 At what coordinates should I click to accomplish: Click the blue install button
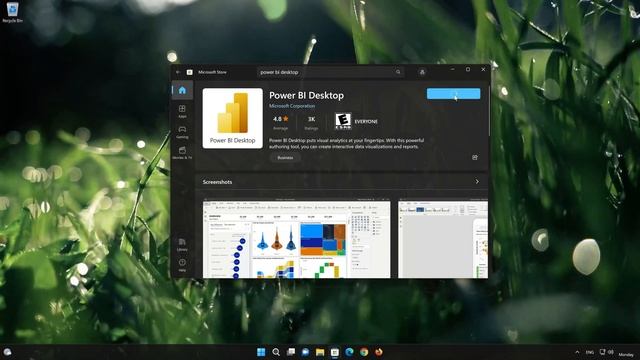point(453,93)
